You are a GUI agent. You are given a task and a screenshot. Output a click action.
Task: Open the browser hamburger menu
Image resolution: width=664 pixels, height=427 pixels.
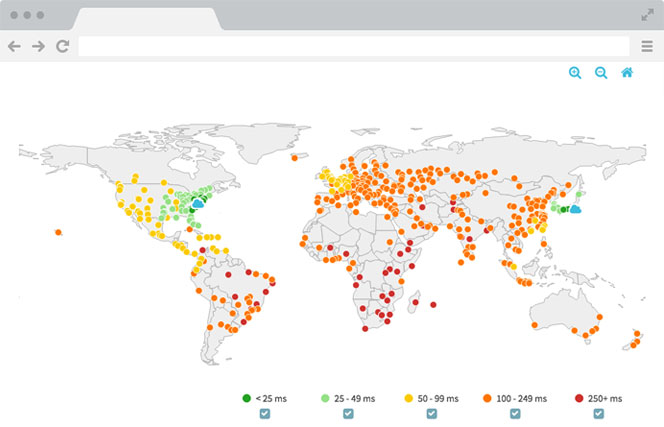point(647,46)
